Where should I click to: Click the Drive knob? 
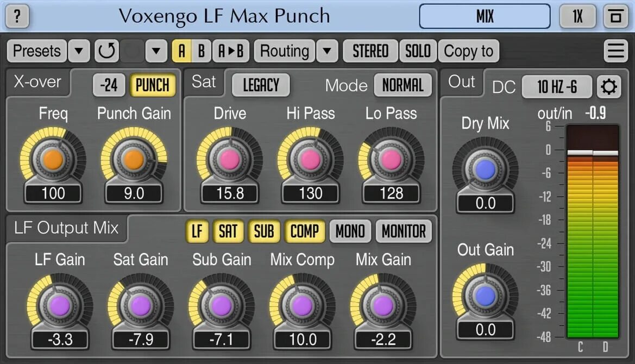point(230,159)
